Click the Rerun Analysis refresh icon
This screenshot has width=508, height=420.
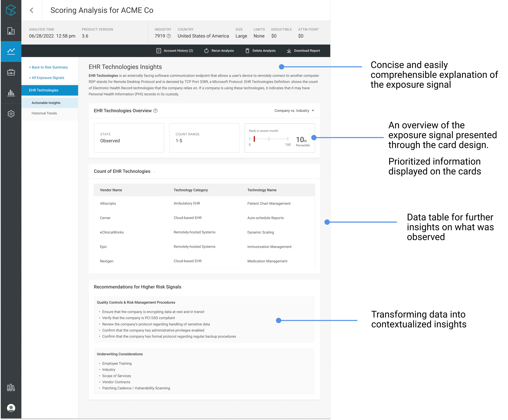pos(206,51)
